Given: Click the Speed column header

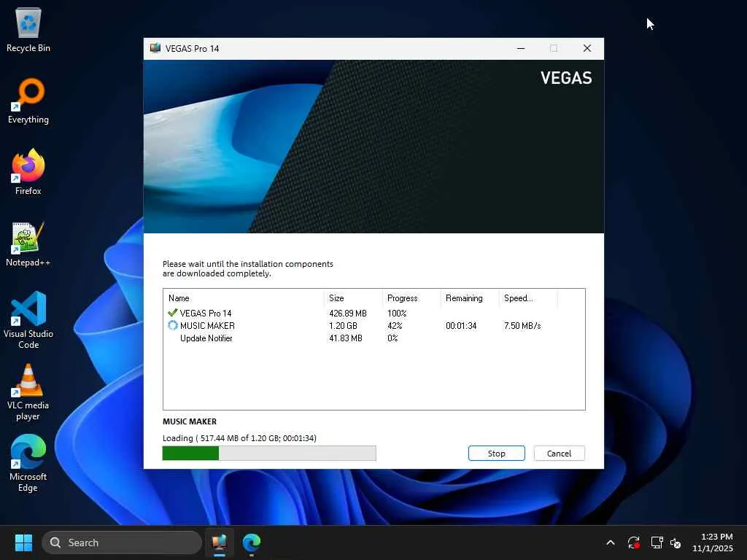Looking at the screenshot, I should (x=528, y=298).
